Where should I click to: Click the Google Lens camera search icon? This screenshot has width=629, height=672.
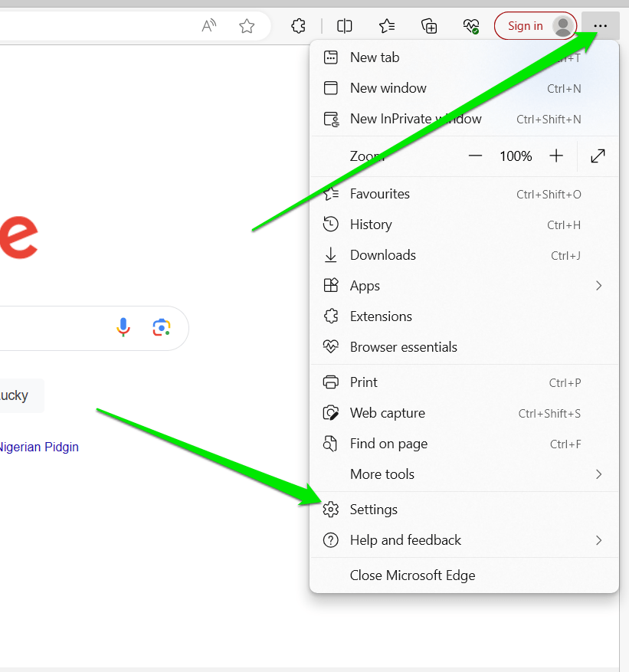162,328
